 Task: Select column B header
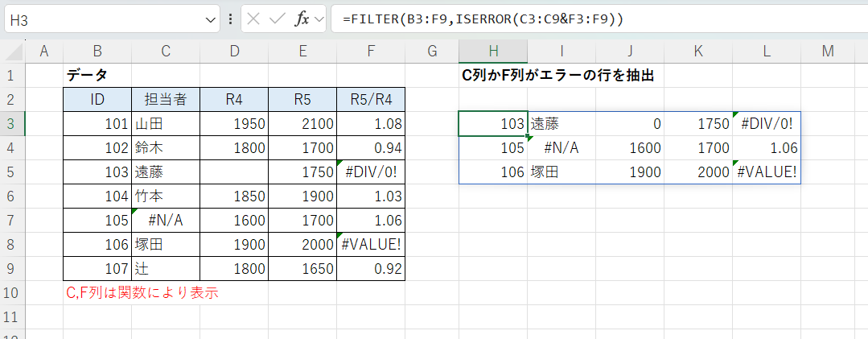97,52
